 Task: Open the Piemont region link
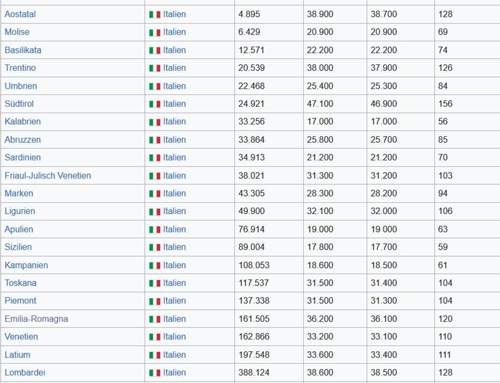20,301
